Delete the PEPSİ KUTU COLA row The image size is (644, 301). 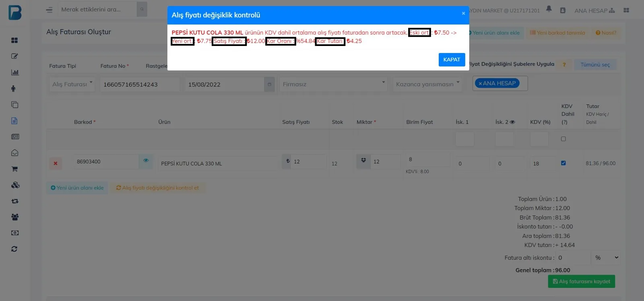(x=56, y=164)
